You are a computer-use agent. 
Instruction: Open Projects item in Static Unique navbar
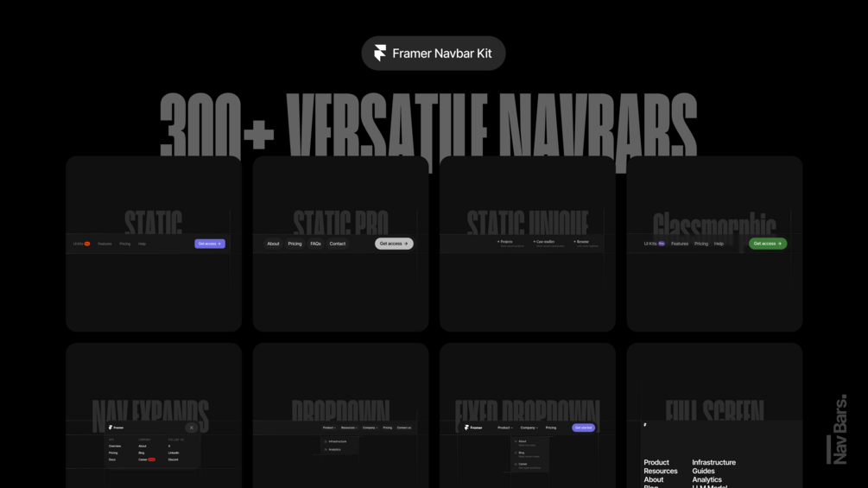coord(510,244)
